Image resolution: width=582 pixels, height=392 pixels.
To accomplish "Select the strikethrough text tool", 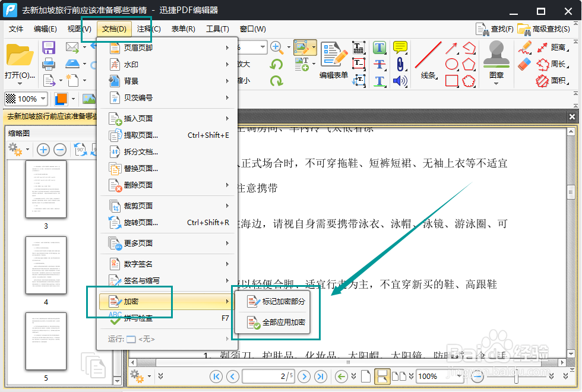I will [x=379, y=64].
